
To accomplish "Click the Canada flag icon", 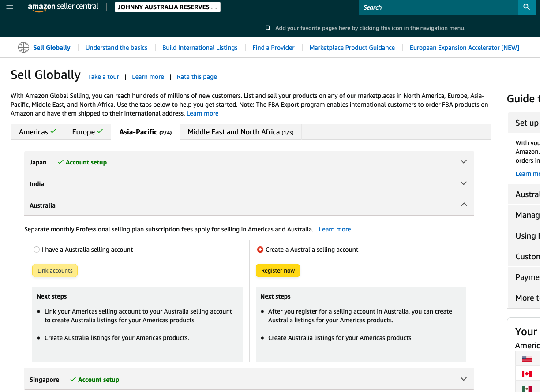I will [x=526, y=373].
